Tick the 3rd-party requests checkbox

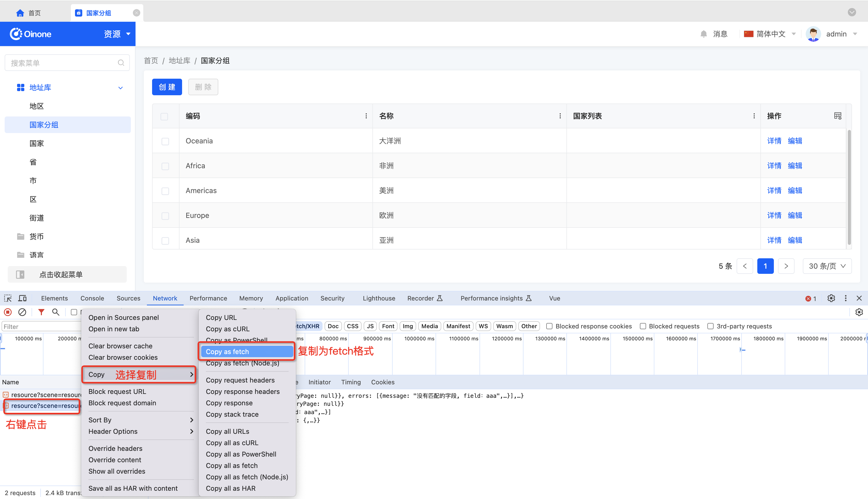[710, 326]
